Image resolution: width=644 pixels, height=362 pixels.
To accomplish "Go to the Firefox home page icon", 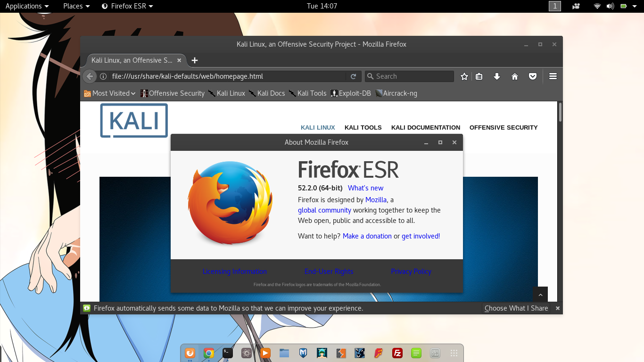I will point(515,76).
